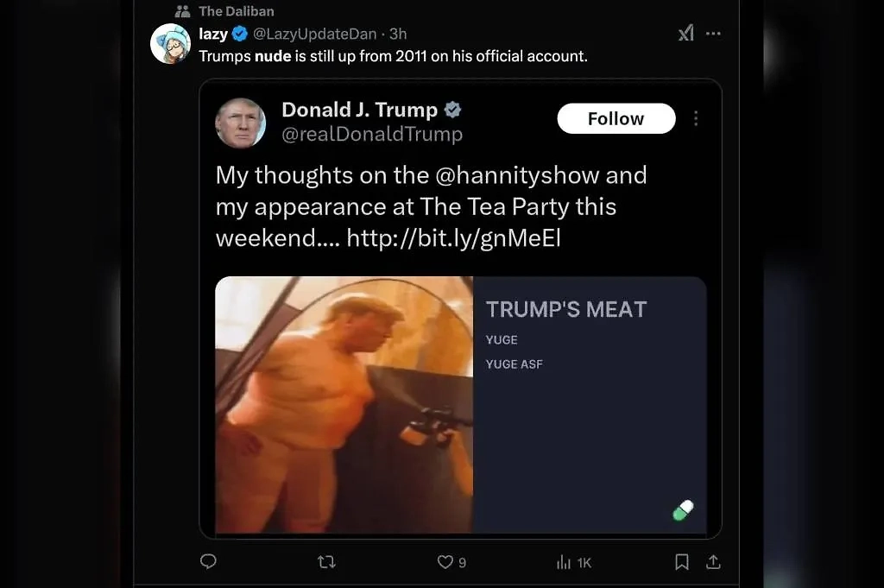Click the reply speech bubble icon
The height and width of the screenshot is (588, 884).
pyautogui.click(x=207, y=561)
